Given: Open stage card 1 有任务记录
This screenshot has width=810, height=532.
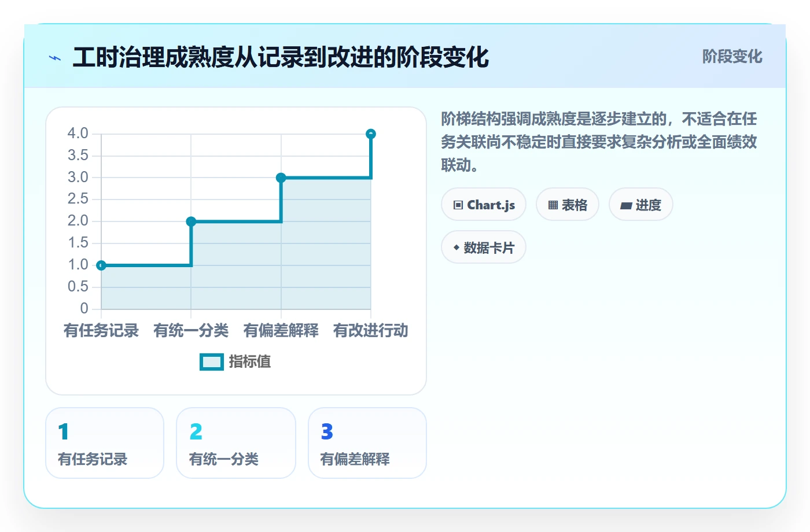Looking at the screenshot, I should point(105,443).
